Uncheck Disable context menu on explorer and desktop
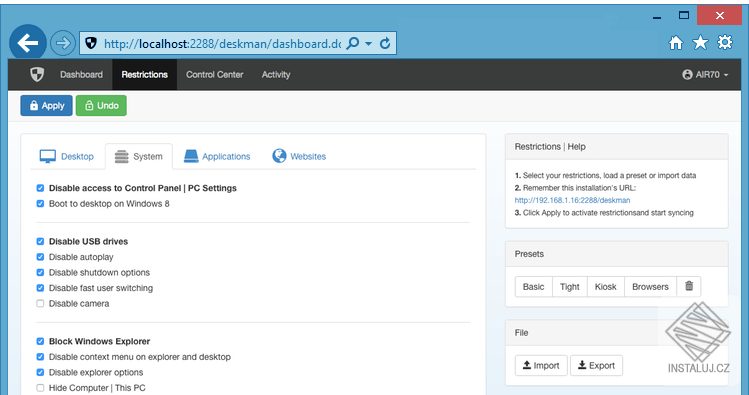The height and width of the screenshot is (395, 749). pos(40,357)
